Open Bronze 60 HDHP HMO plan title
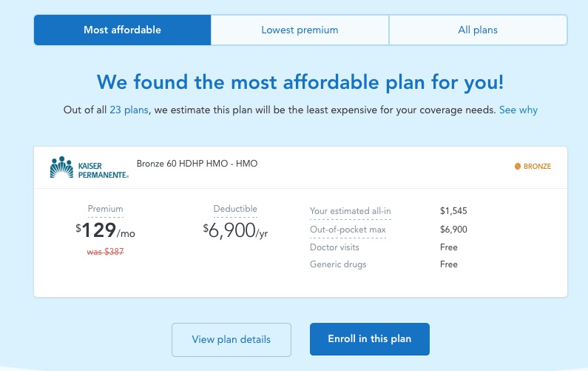The image size is (588, 371). tap(197, 164)
